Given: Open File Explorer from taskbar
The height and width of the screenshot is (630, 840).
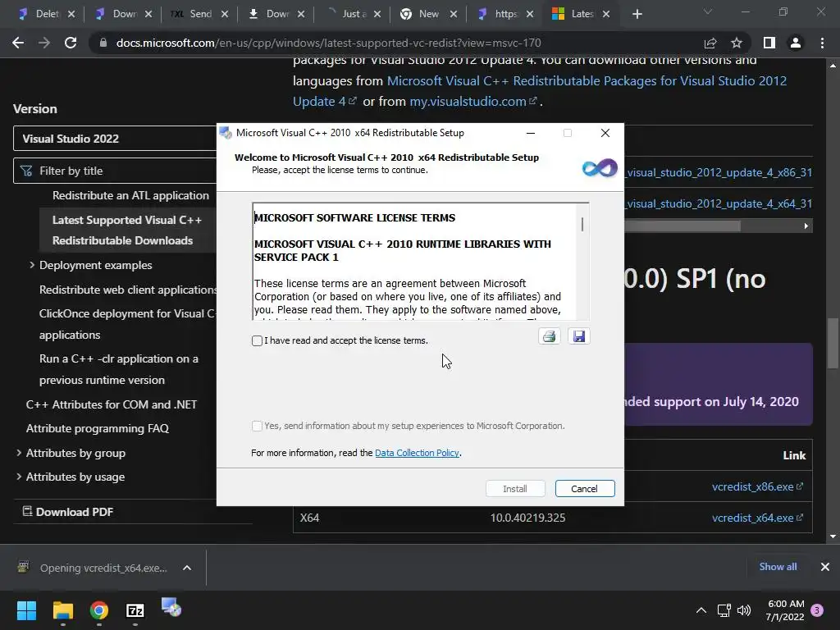Looking at the screenshot, I should point(62,610).
